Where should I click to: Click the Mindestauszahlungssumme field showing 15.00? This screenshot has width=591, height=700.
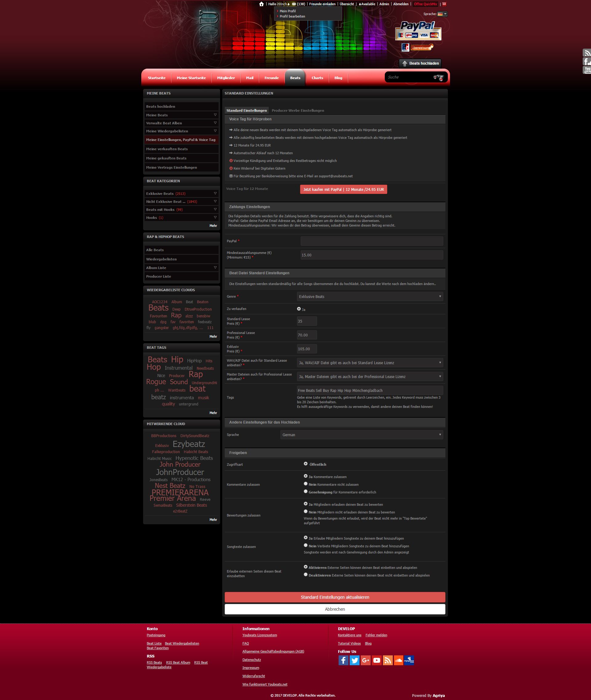372,255
